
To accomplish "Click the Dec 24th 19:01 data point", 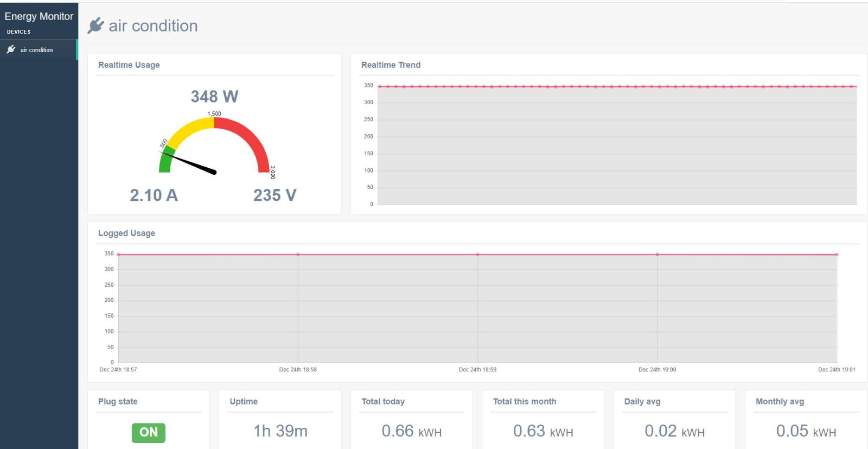I will pos(837,255).
